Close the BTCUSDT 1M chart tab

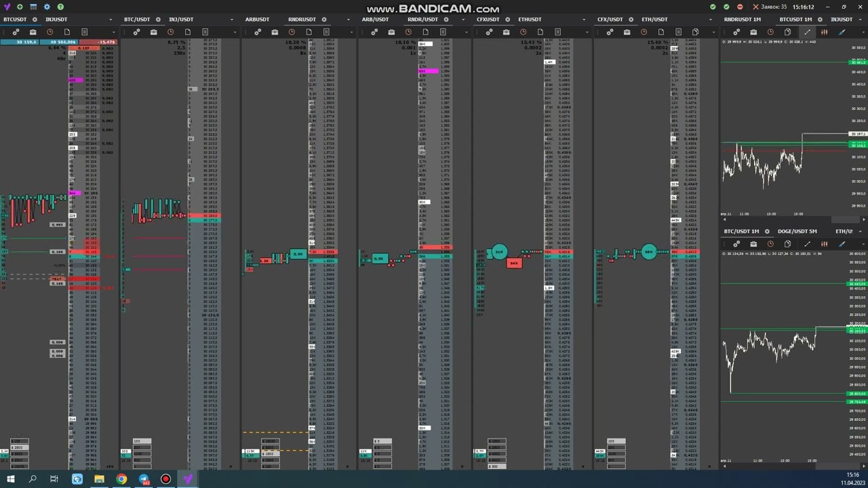819,20
